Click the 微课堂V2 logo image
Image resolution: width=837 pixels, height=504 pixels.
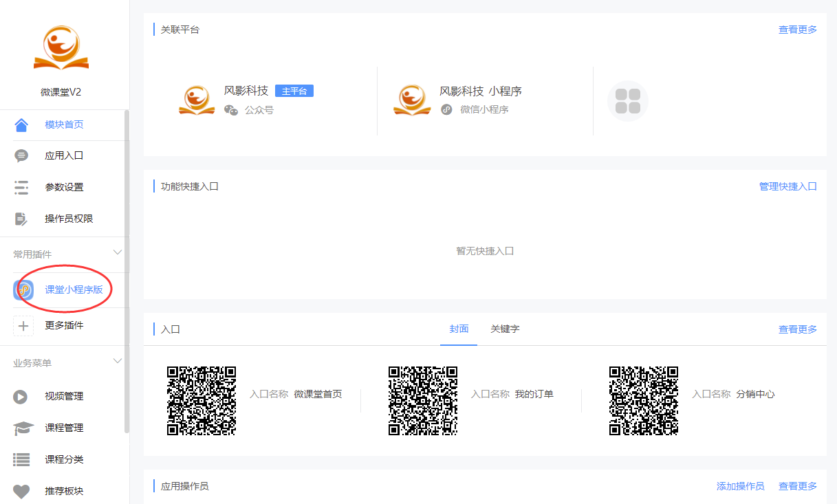coord(61,47)
